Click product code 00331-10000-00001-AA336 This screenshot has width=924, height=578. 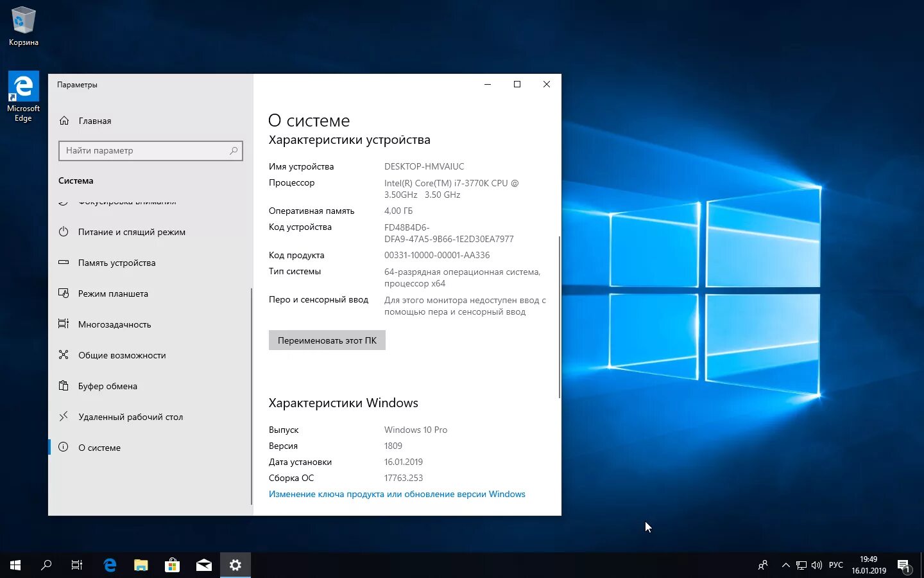[437, 255]
